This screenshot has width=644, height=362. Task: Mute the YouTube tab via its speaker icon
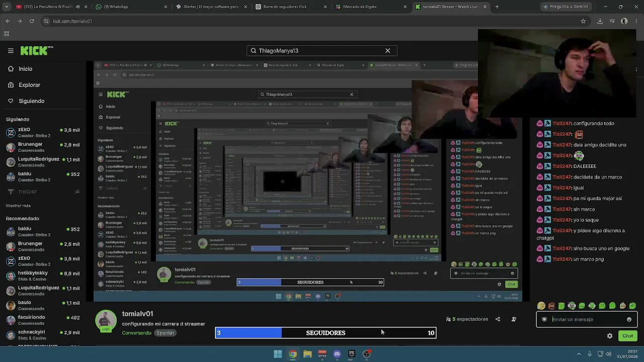pyautogui.click(x=77, y=7)
